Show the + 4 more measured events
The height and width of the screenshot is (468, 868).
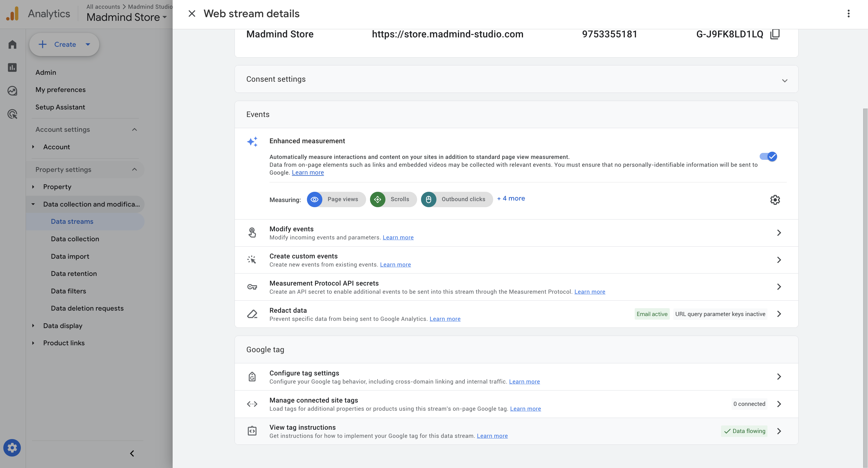511,199
